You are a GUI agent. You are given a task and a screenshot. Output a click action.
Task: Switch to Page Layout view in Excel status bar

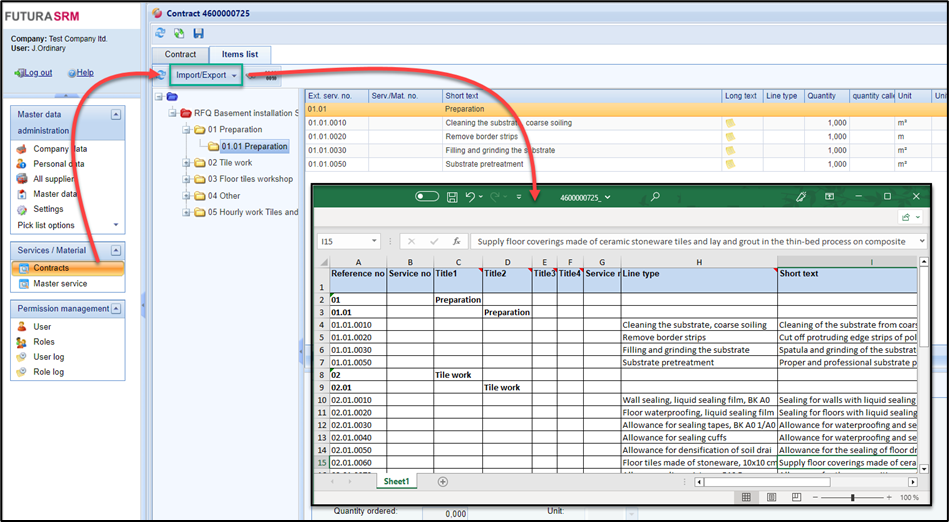772,497
